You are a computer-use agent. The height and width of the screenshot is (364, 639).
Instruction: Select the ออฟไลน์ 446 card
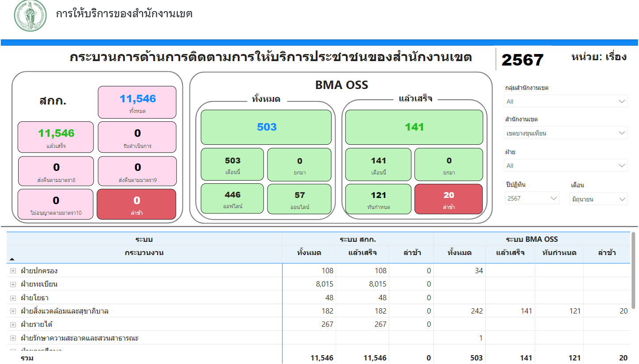(x=232, y=199)
